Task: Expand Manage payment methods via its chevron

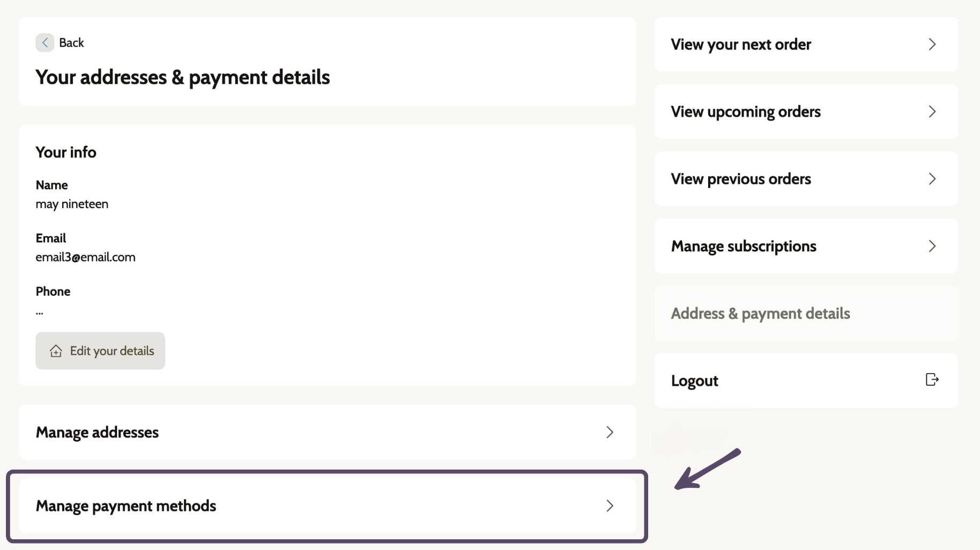Action: click(x=610, y=506)
